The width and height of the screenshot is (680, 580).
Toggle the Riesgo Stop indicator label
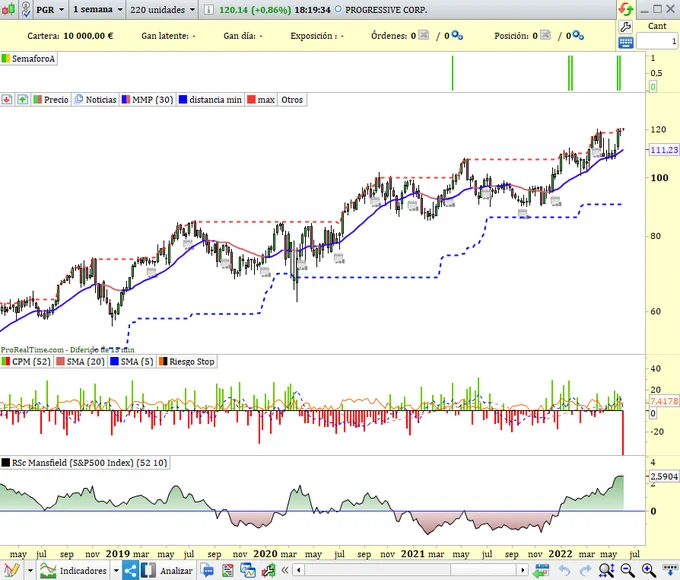pyautogui.click(x=187, y=361)
